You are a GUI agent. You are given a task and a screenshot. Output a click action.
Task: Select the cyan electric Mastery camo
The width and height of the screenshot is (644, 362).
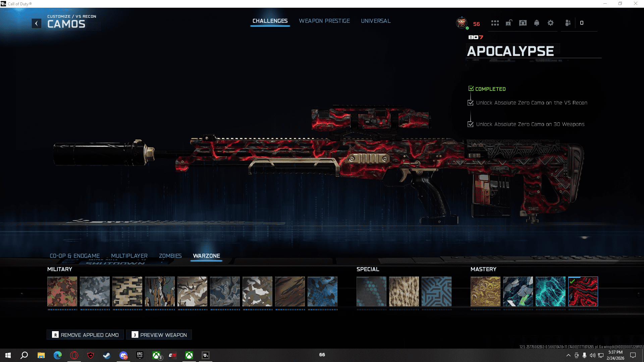pos(550,291)
